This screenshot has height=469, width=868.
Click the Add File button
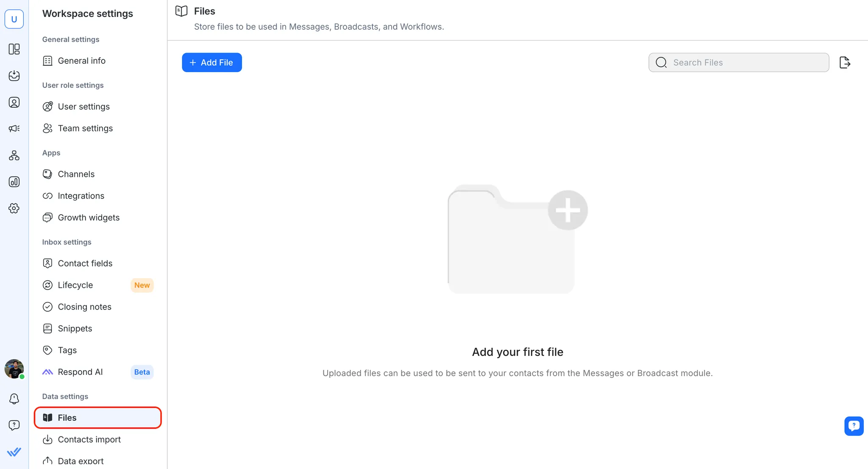coord(212,62)
